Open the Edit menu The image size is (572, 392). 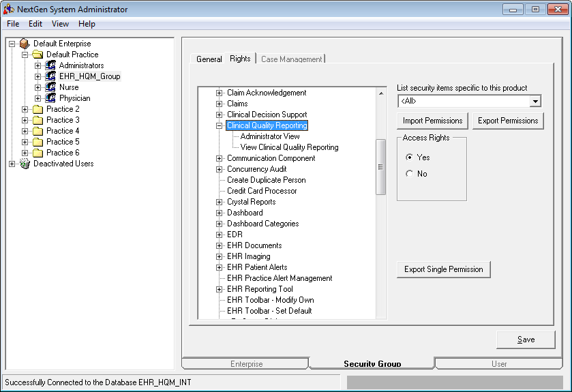[35, 24]
